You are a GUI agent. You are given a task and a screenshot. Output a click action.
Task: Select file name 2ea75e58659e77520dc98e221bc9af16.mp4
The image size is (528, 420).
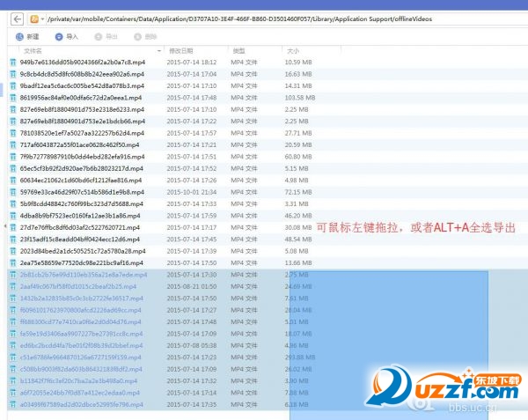(82, 262)
